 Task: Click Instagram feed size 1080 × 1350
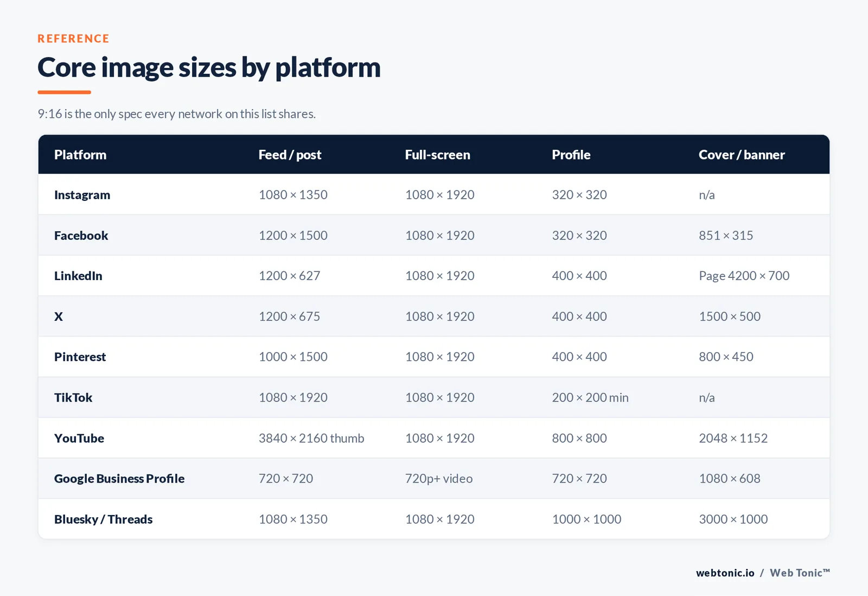point(293,195)
